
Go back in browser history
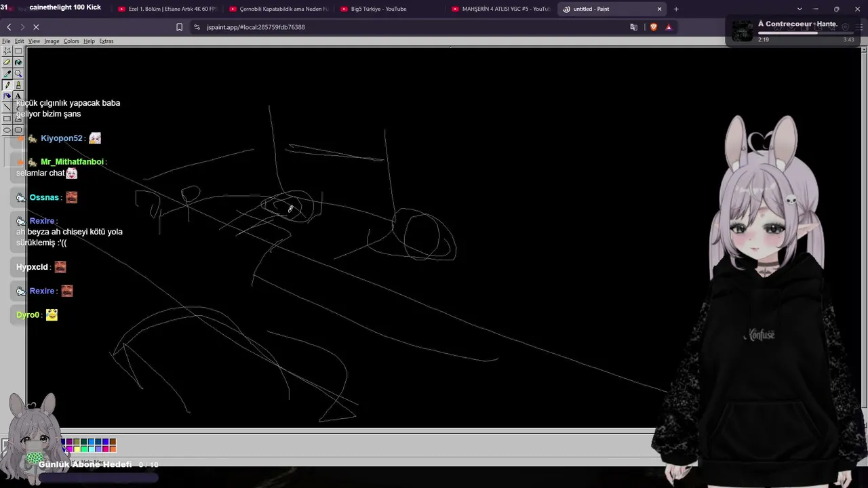9,27
